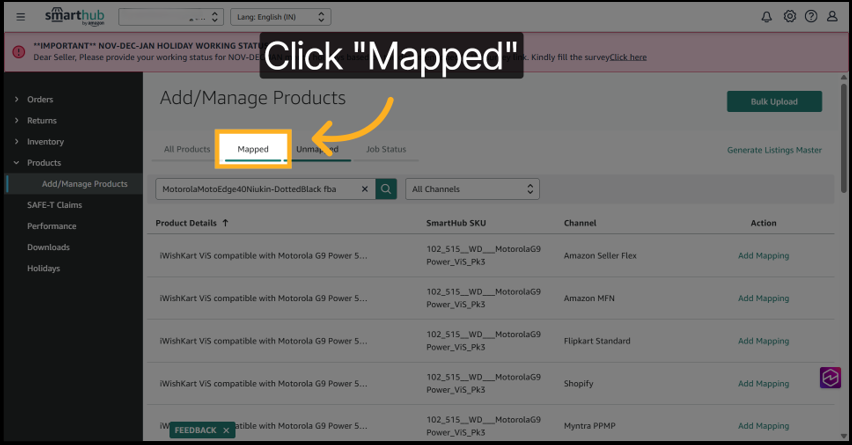Collapse the Products sidebar section
Screen dimensions: 852x445
coord(43,163)
